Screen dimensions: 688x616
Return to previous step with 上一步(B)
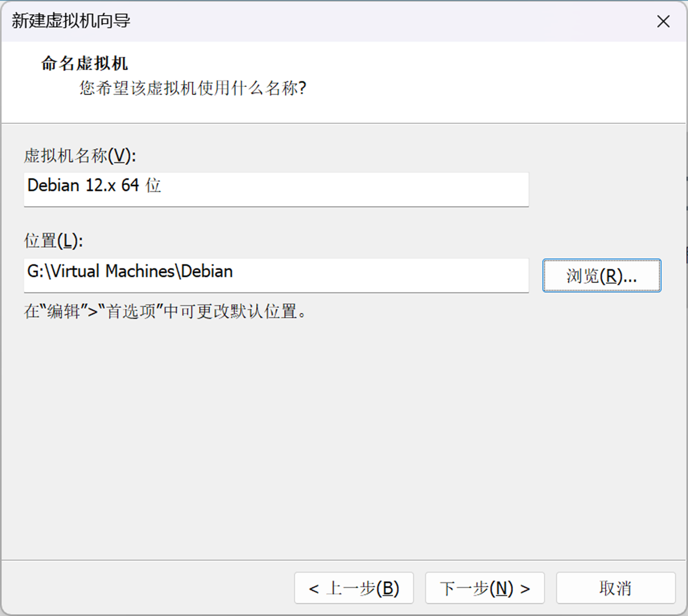(x=354, y=588)
